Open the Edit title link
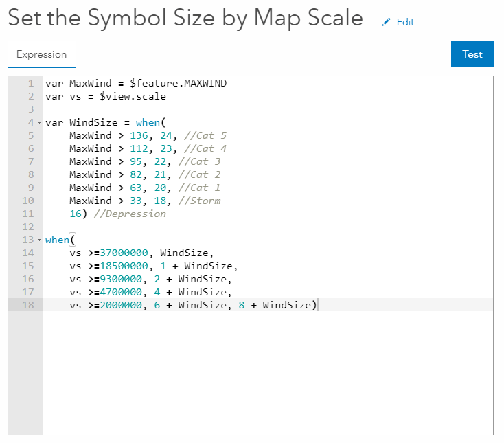The width and height of the screenshot is (504, 443). (405, 22)
